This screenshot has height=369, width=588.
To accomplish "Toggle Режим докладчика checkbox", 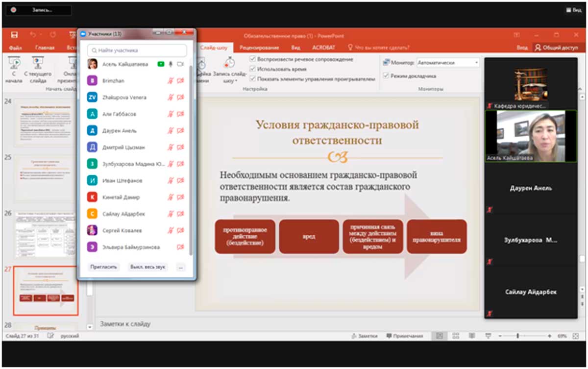I will [x=386, y=76].
